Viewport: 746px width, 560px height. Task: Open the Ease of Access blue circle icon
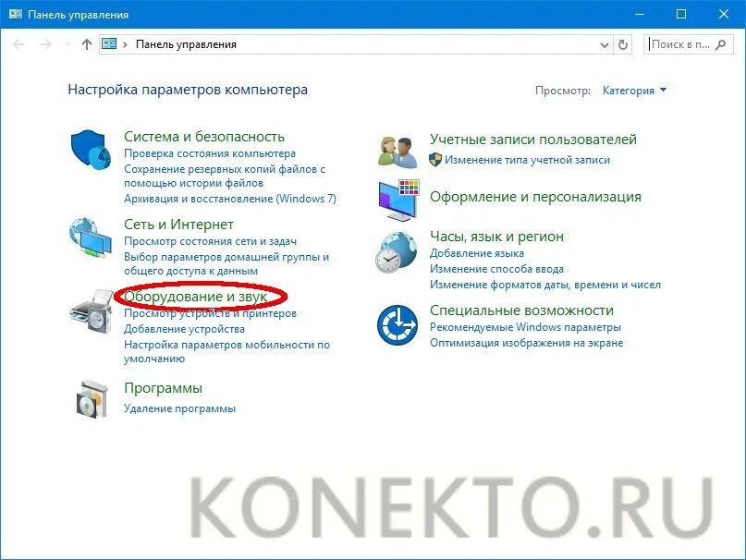coord(397,325)
